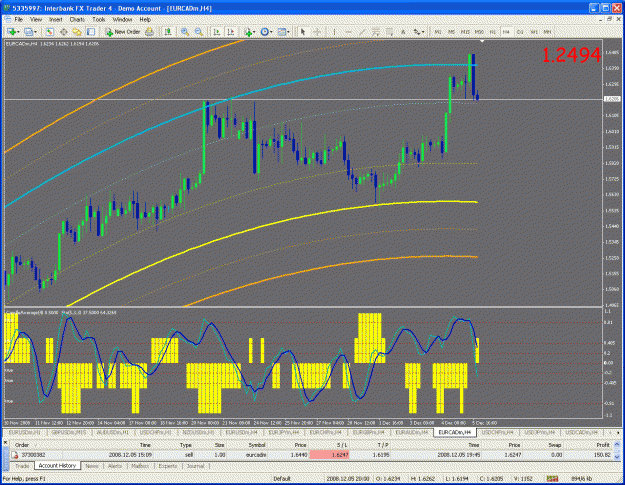Viewport: 625px width, 485px height.
Task: Open the Arrows objects icon
Action: (x=417, y=32)
